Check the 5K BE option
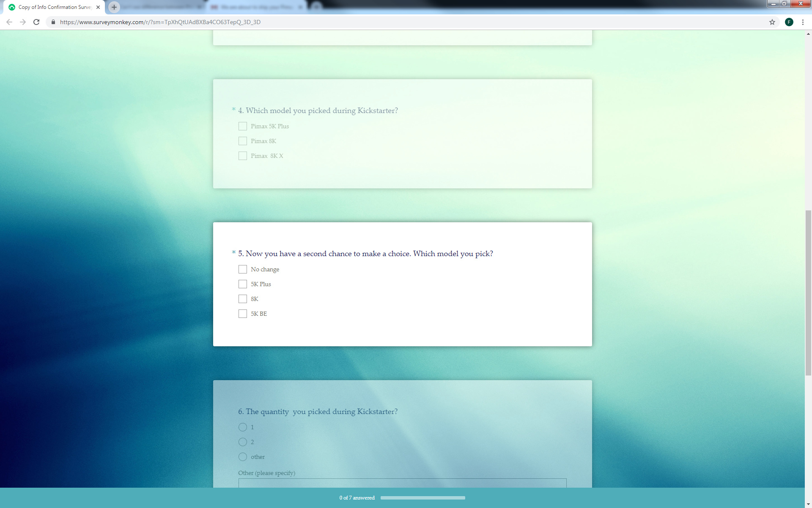 [243, 314]
